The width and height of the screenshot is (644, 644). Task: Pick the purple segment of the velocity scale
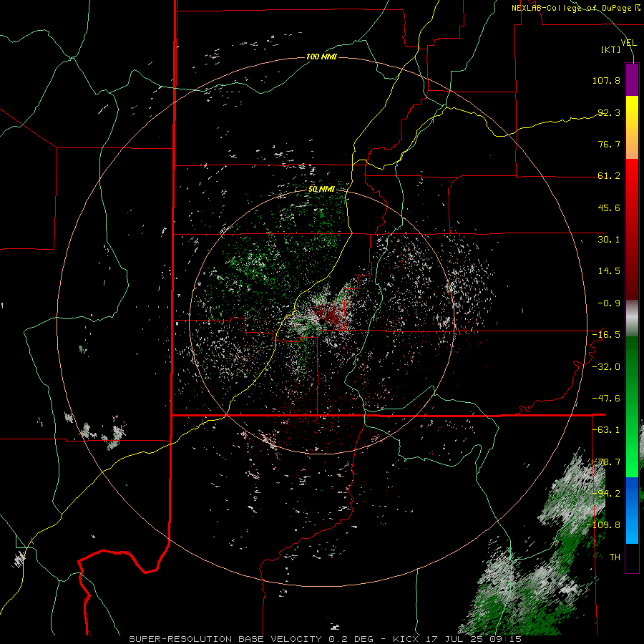click(632, 79)
